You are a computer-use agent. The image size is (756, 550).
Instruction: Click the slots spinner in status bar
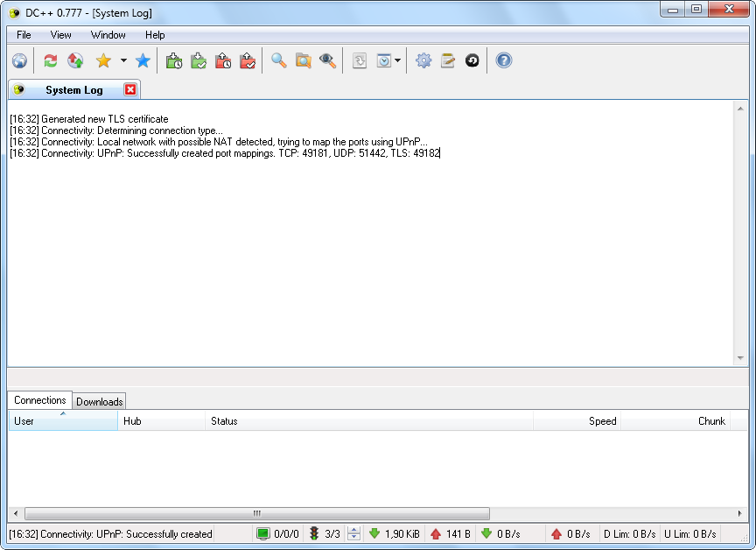[x=353, y=533]
